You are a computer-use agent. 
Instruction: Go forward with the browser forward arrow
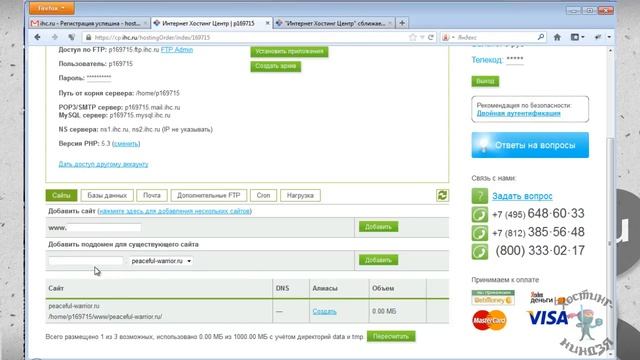coord(55,37)
